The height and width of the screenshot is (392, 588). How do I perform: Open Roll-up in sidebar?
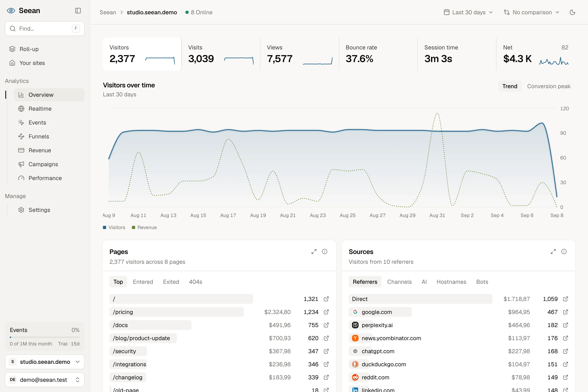point(45,49)
